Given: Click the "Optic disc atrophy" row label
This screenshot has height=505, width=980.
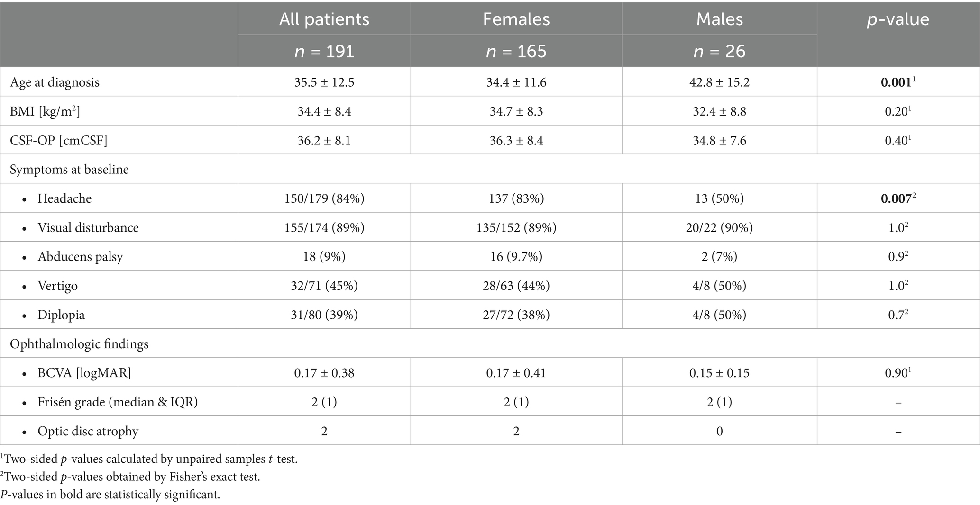Looking at the screenshot, I should pos(88,431).
